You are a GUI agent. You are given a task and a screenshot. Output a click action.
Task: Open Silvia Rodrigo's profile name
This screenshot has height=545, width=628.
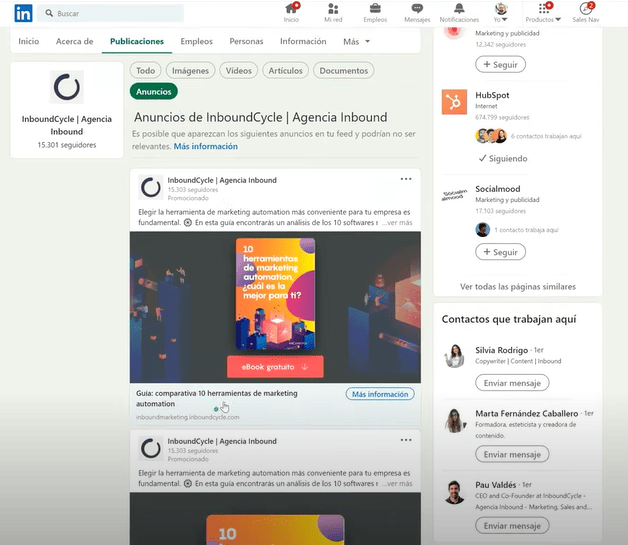[x=501, y=350]
